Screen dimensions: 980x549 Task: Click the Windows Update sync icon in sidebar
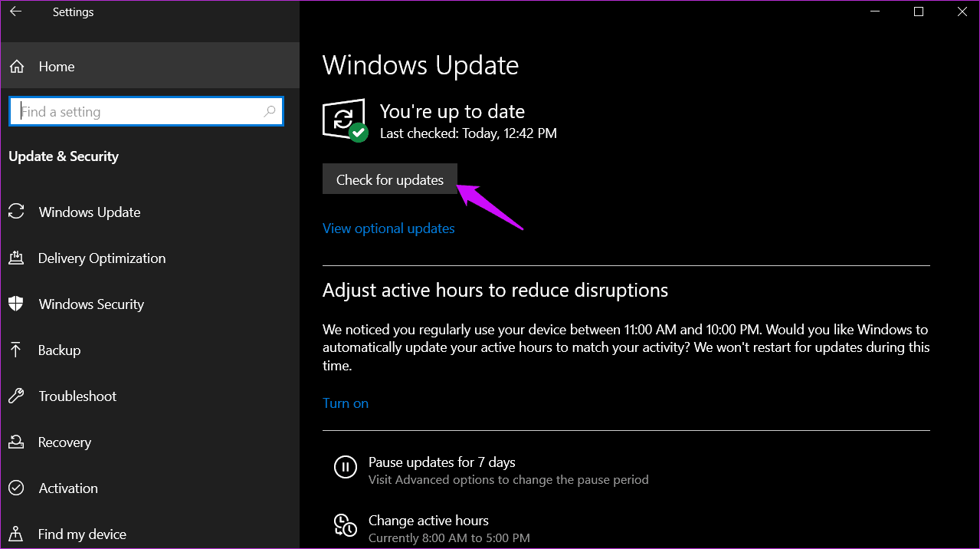pyautogui.click(x=16, y=212)
